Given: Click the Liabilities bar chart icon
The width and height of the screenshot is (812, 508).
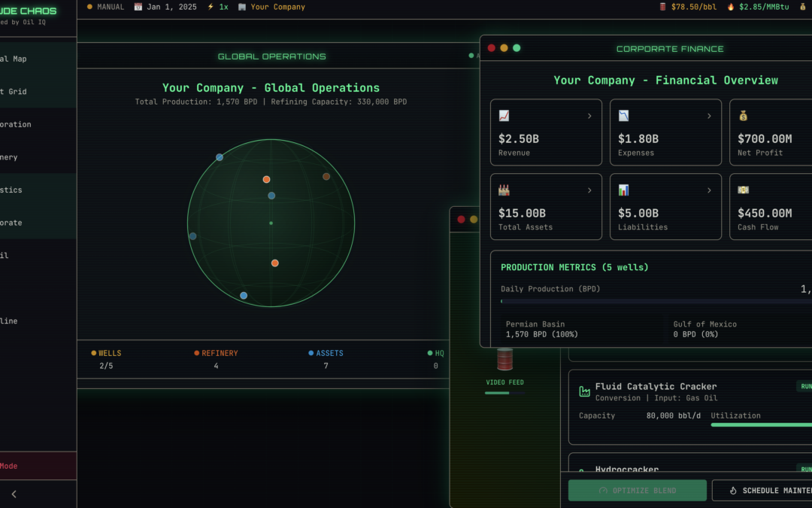Looking at the screenshot, I should point(623,190).
